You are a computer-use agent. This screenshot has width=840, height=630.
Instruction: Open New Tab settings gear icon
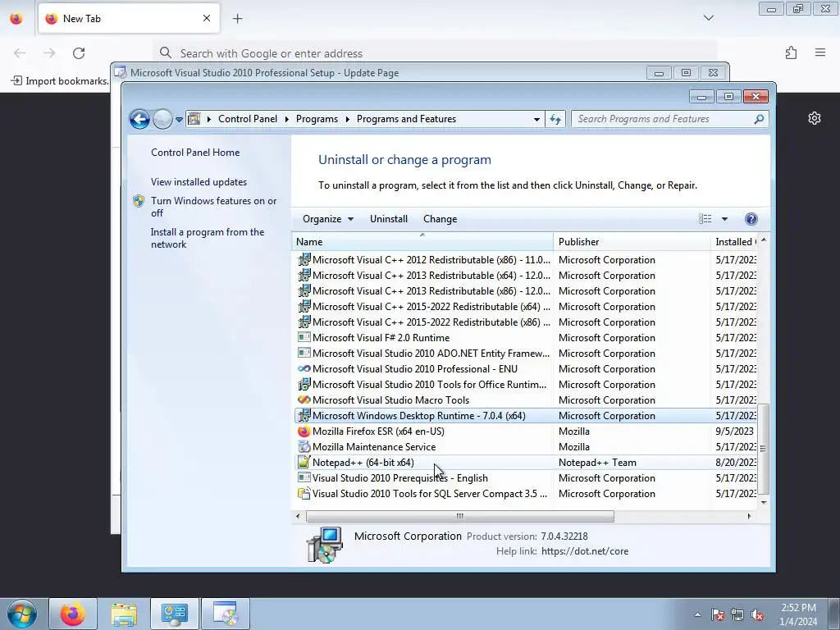(x=815, y=118)
